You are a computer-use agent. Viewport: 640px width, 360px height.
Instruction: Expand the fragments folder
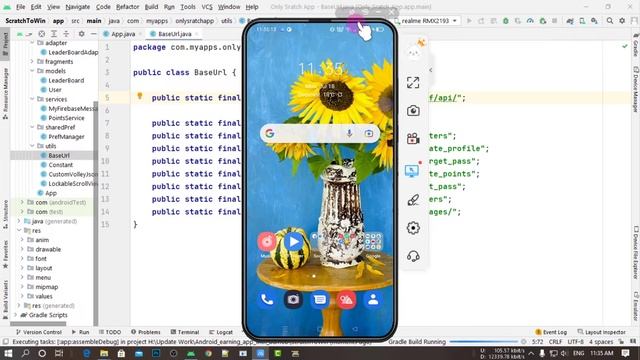click(32, 62)
